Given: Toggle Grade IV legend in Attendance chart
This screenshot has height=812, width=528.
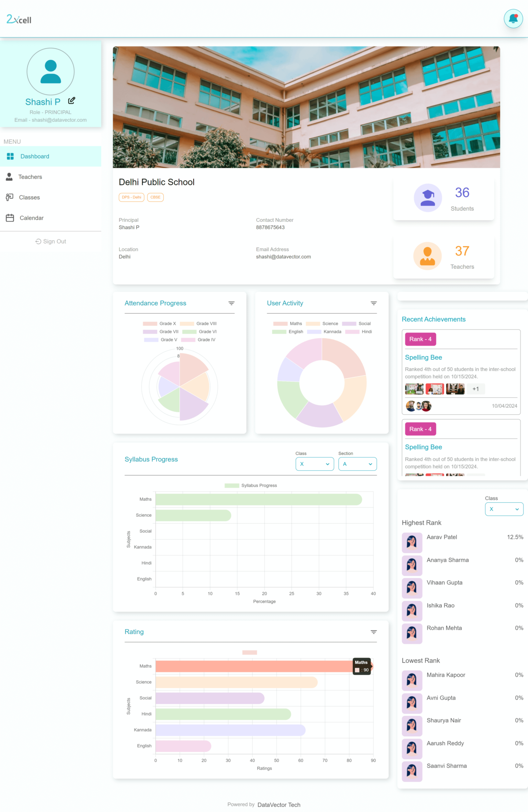Looking at the screenshot, I should click(x=198, y=340).
